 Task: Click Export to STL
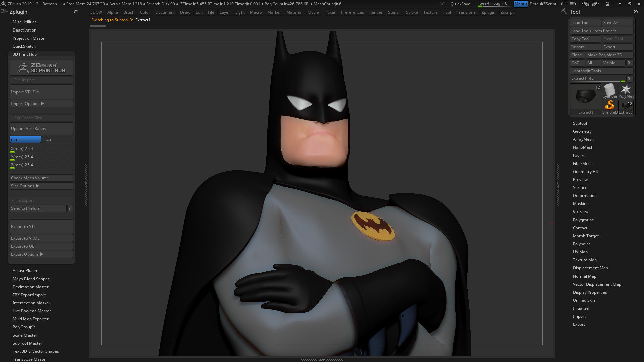42,227
